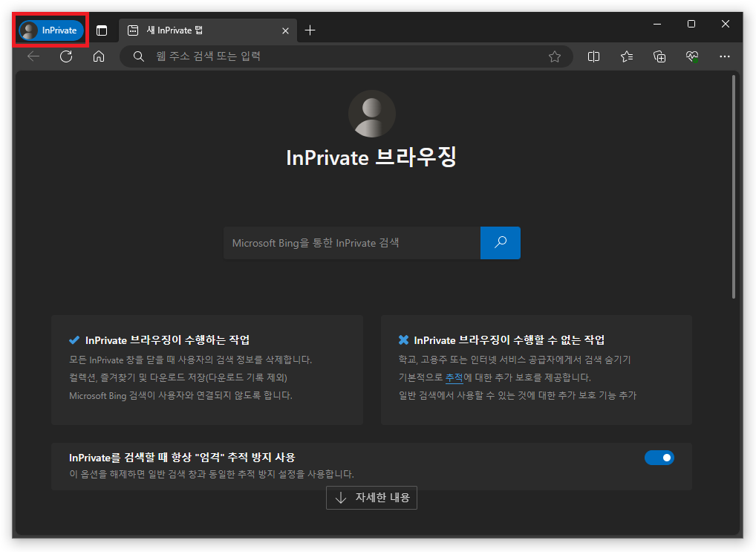Expand 자세한 내용 button
Viewport: 756px width, 552px height.
tap(372, 498)
